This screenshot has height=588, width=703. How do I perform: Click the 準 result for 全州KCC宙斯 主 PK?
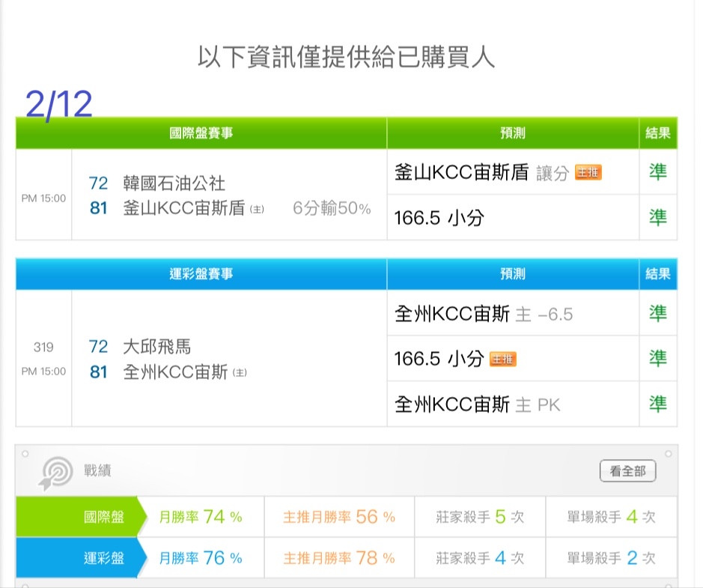[658, 404]
